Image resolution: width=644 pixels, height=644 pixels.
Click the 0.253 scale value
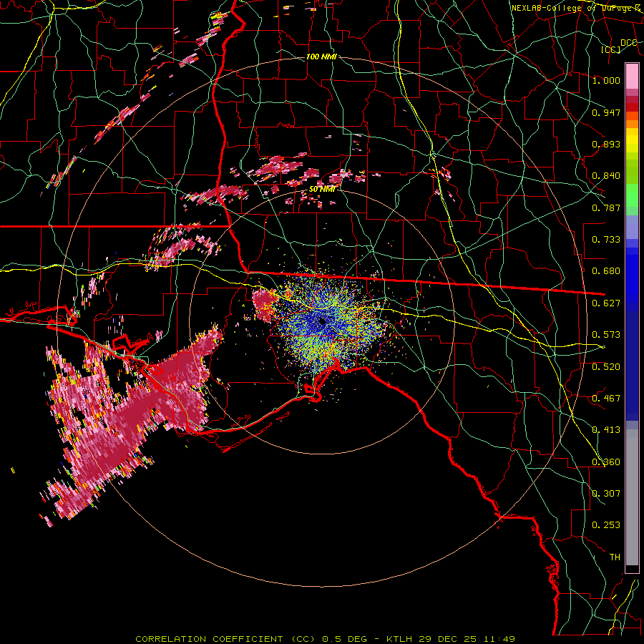606,525
